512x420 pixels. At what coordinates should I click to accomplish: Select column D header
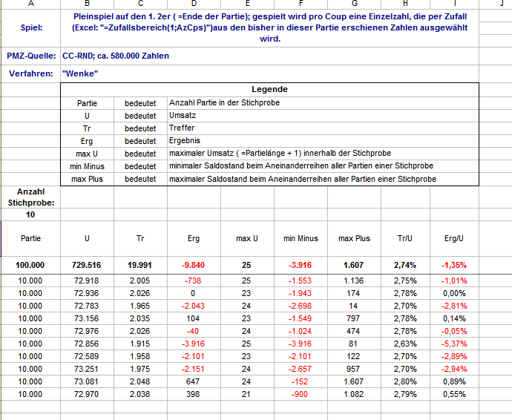(x=194, y=4)
